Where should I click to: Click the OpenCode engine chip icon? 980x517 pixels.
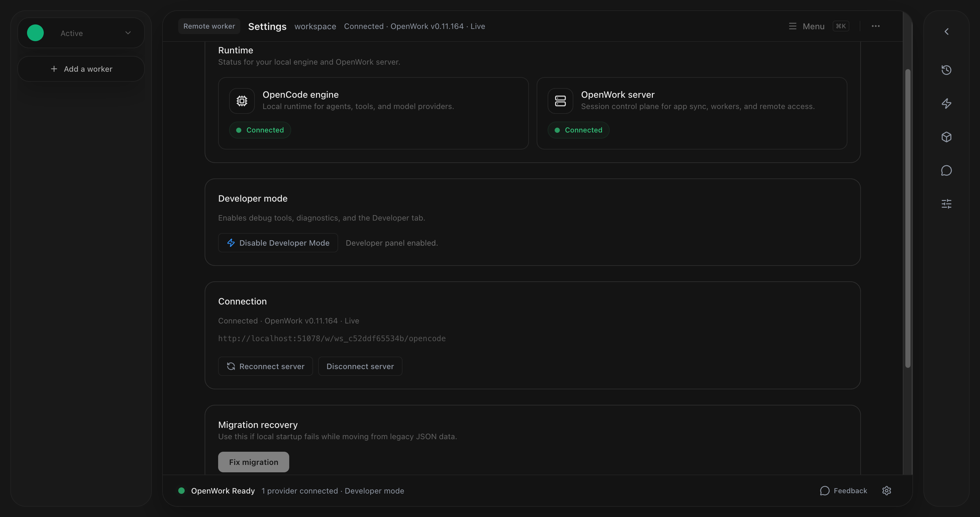coord(242,101)
